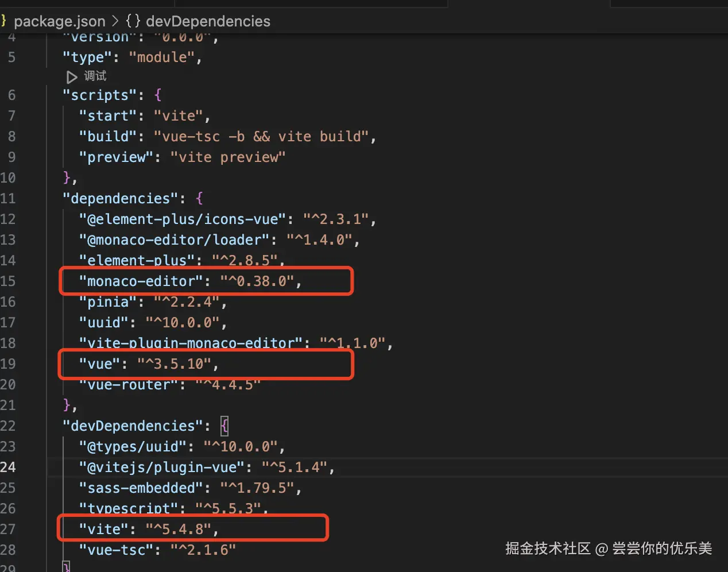Open the breadcrumb chevron after package.json
Image resolution: width=728 pixels, height=572 pixels.
coord(115,21)
